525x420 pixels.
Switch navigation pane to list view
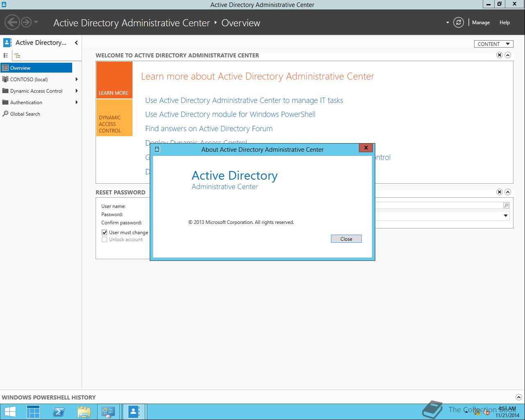[x=6, y=55]
